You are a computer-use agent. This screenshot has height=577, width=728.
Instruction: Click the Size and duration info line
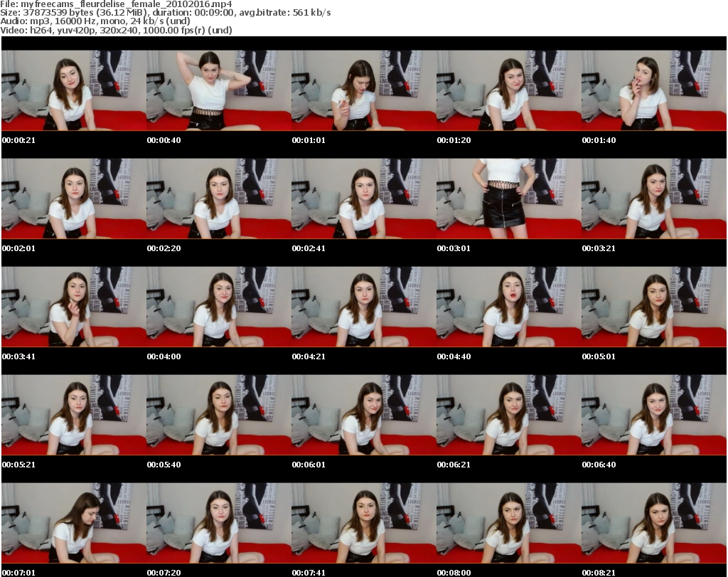click(x=166, y=13)
